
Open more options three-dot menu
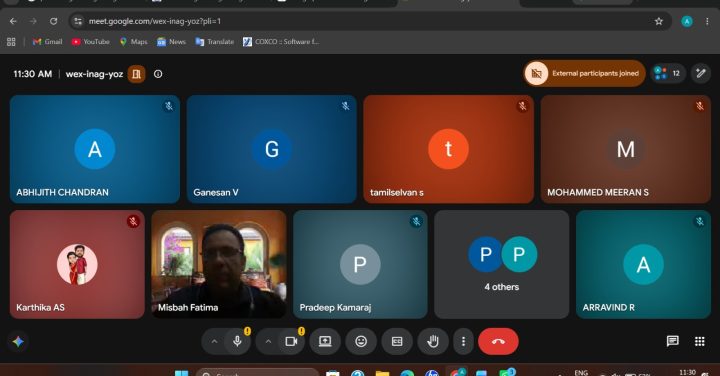pyautogui.click(x=463, y=342)
